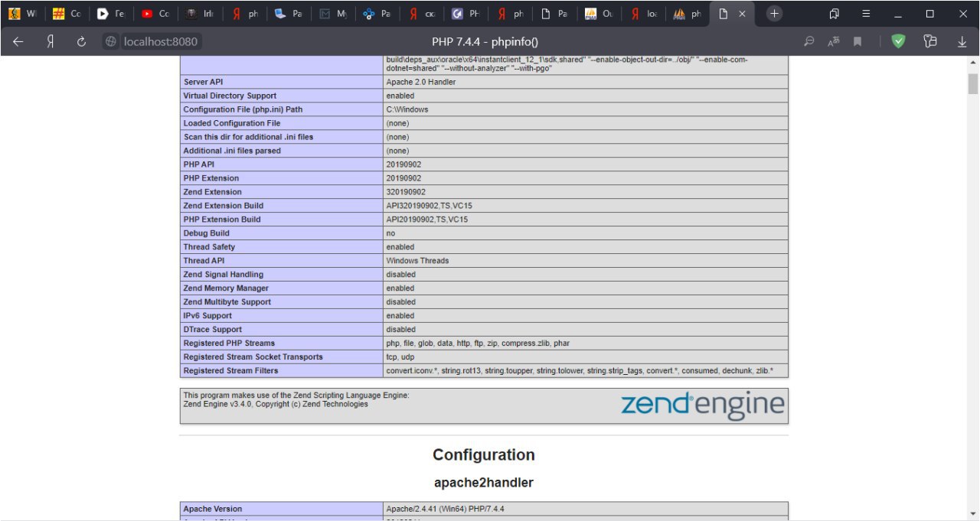
Task: Click the 'Apache Version' label
Action: pos(213,509)
